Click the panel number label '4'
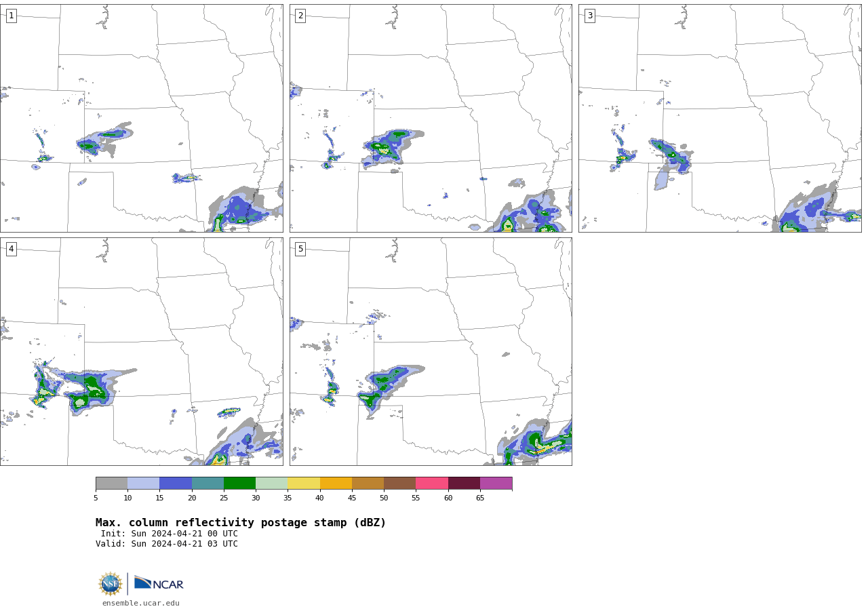868x611 pixels. [x=11, y=249]
